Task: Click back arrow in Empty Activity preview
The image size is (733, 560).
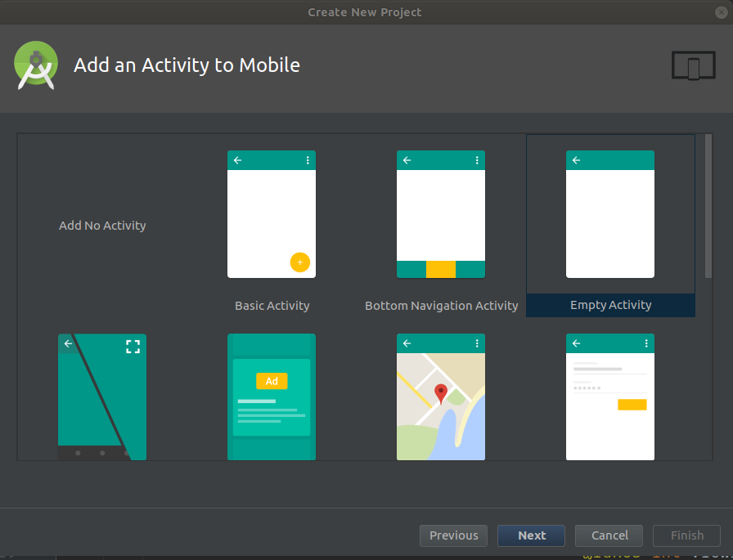Action: 577,160
